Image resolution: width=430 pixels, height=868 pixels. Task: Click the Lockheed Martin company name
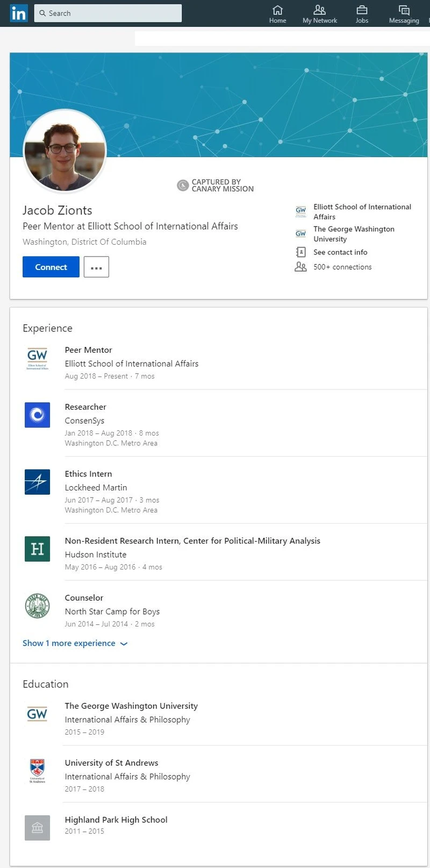pyautogui.click(x=96, y=487)
